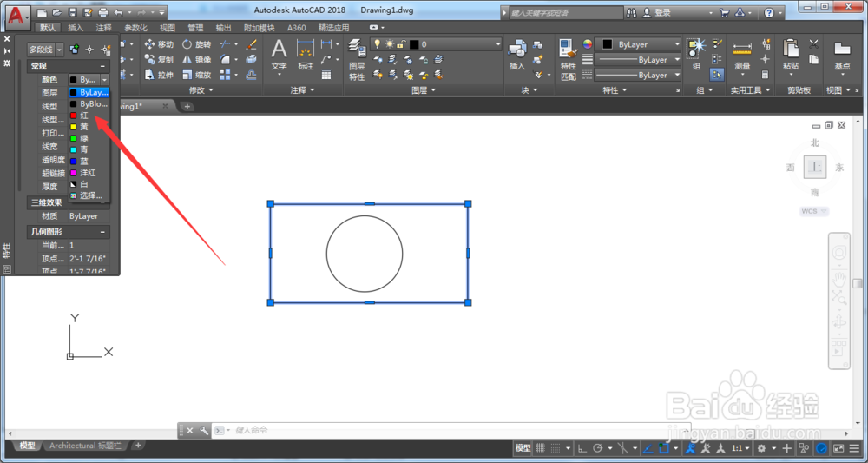The width and height of the screenshot is (868, 463).
Task: Click the erase tool icon in 修改 panel
Action: tap(252, 44)
